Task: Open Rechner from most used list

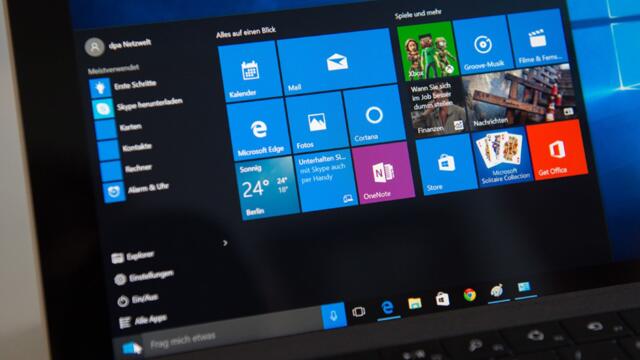Action: point(126,169)
